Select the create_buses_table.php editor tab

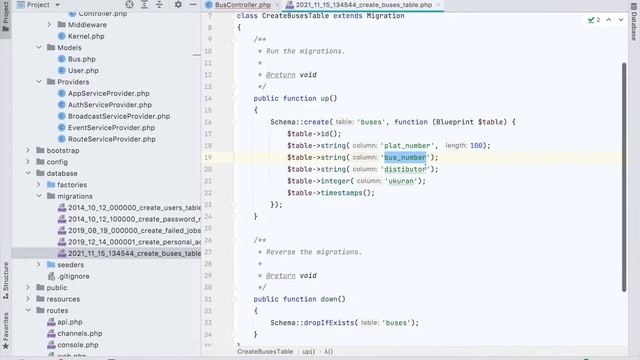363,5
